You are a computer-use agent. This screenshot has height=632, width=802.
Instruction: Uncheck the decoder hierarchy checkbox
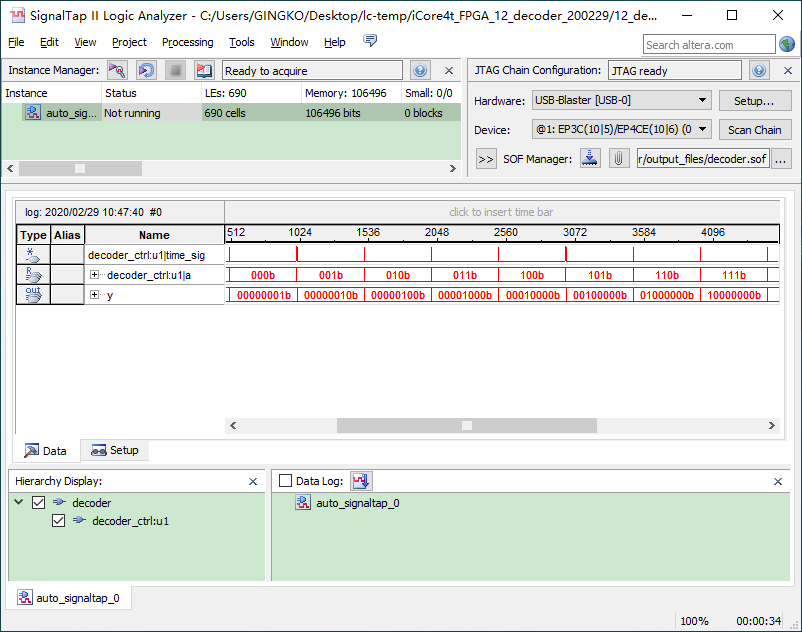tap(39, 503)
